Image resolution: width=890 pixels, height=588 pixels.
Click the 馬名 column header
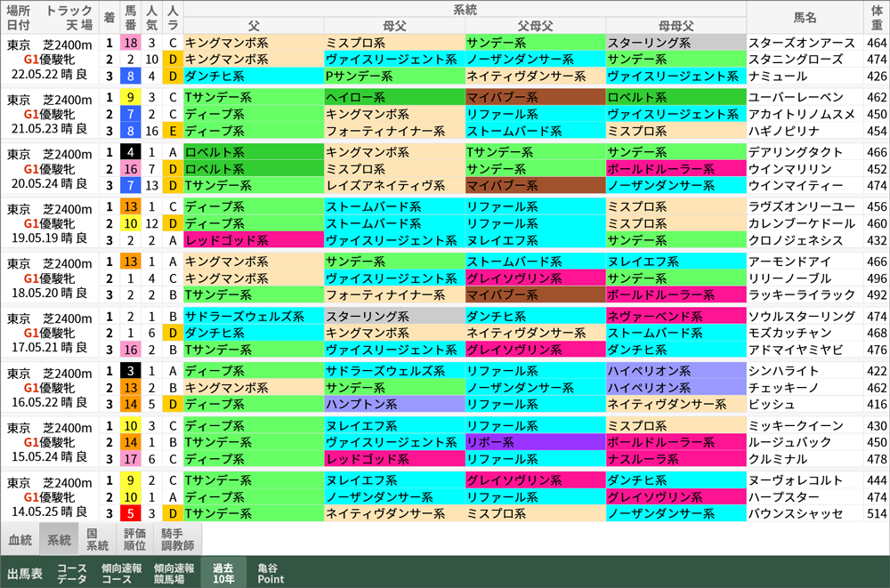(x=805, y=17)
